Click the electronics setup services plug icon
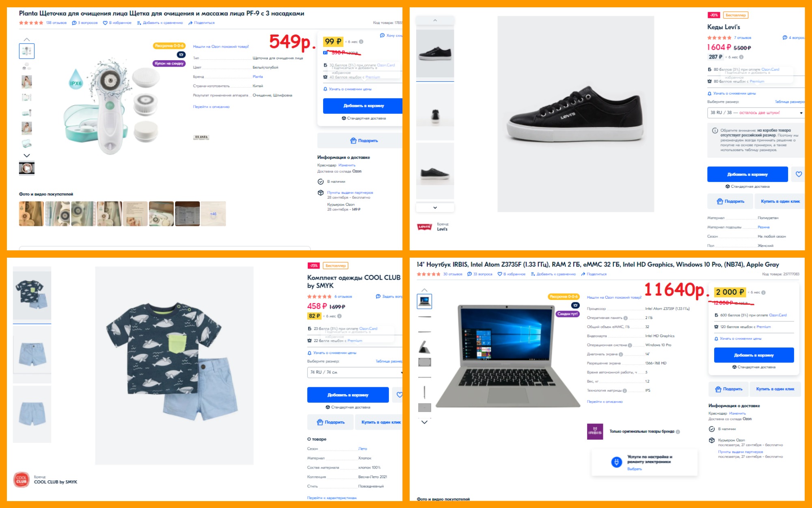This screenshot has width=812, height=508. [617, 462]
